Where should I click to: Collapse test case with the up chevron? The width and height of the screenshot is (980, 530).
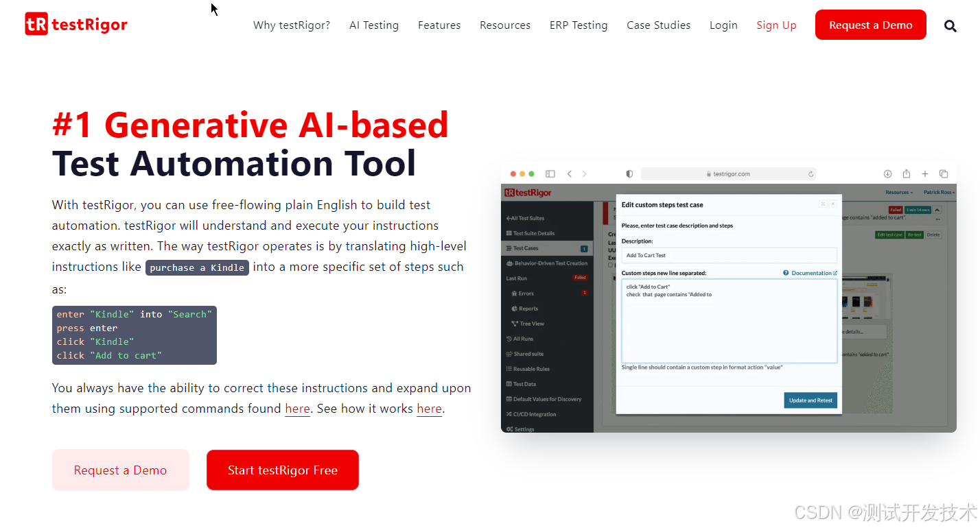coord(937,210)
